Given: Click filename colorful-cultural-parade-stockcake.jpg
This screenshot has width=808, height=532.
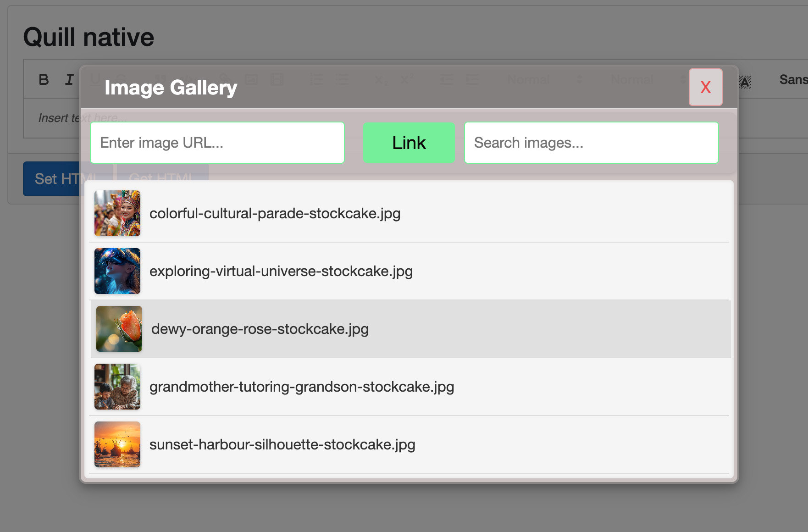Looking at the screenshot, I should pyautogui.click(x=275, y=213).
